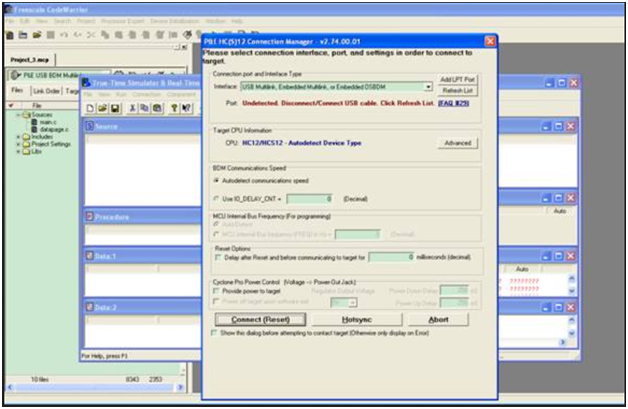Click Connect (Reset) button
The image size is (628, 409).
260,320
